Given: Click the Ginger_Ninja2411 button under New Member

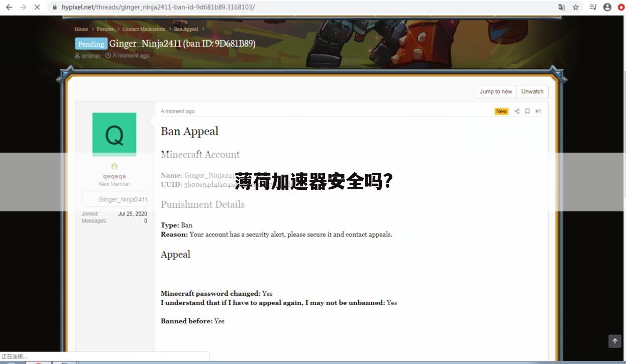Looking at the screenshot, I should pyautogui.click(x=115, y=199).
